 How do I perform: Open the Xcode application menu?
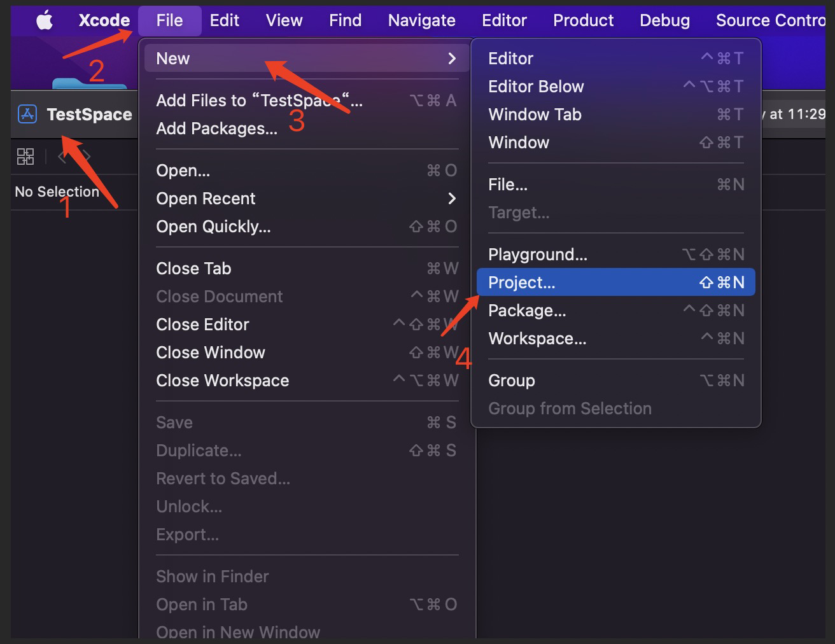pos(104,20)
